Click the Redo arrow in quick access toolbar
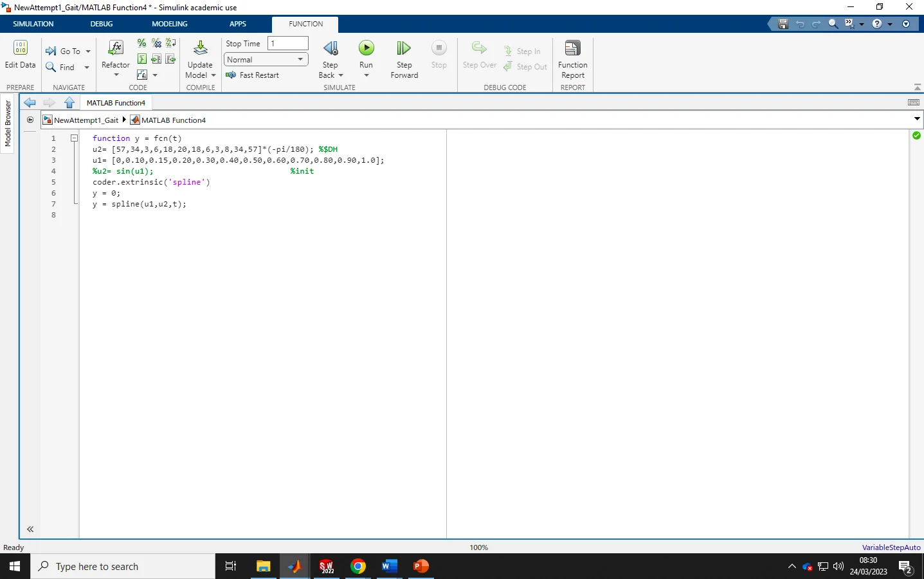The width and height of the screenshot is (924, 579). (817, 24)
